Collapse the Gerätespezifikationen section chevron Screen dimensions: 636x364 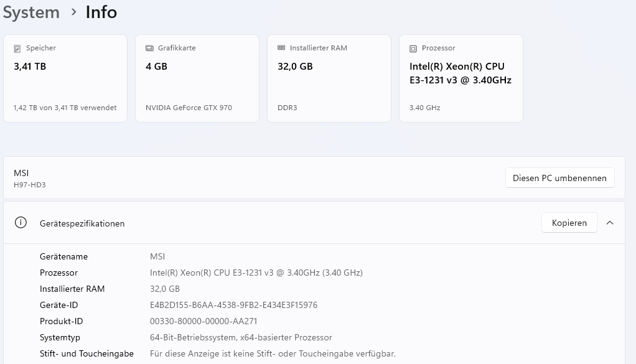tap(610, 223)
